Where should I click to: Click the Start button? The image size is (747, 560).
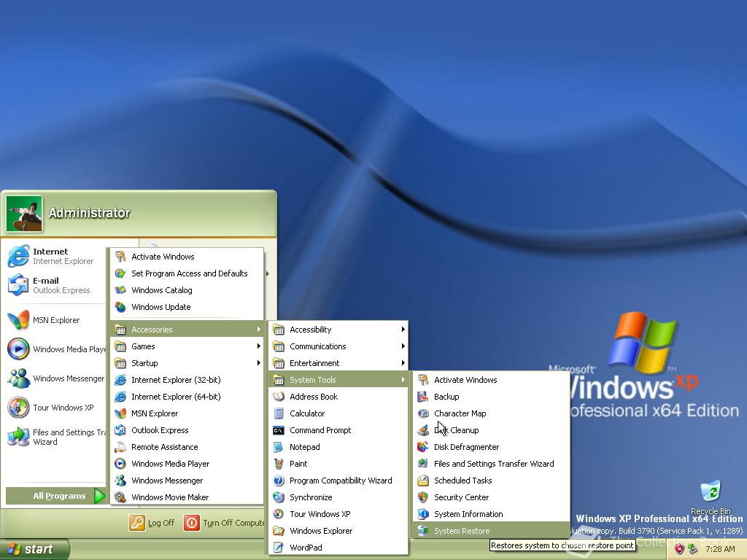pyautogui.click(x=34, y=549)
